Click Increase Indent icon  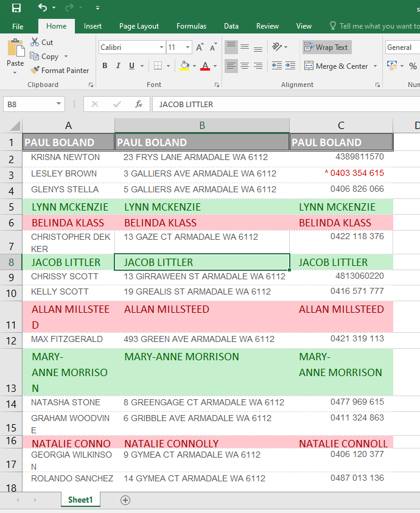coord(290,66)
